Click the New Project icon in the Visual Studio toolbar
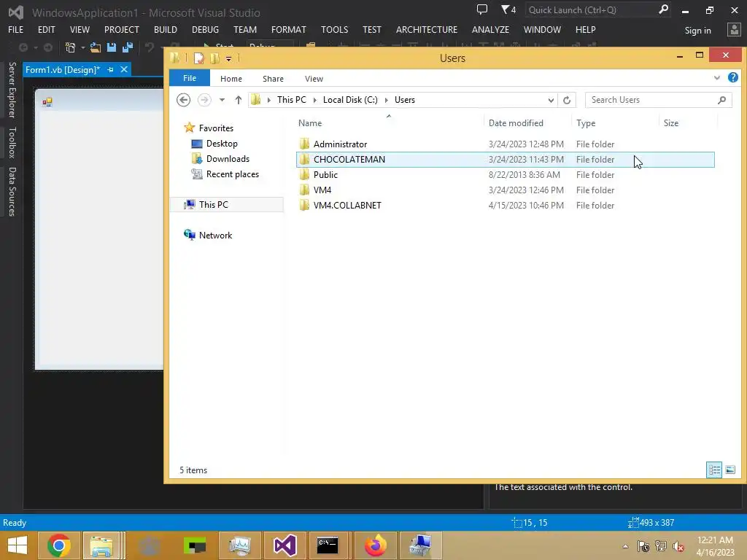The height and width of the screenshot is (560, 747). click(71, 47)
